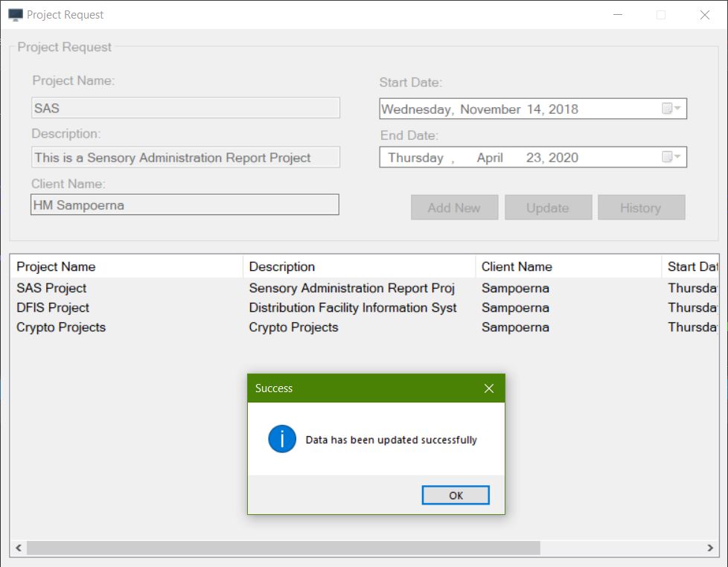Viewport: 728px width, 567px height.
Task: Click the Add New button
Action: pyautogui.click(x=454, y=207)
